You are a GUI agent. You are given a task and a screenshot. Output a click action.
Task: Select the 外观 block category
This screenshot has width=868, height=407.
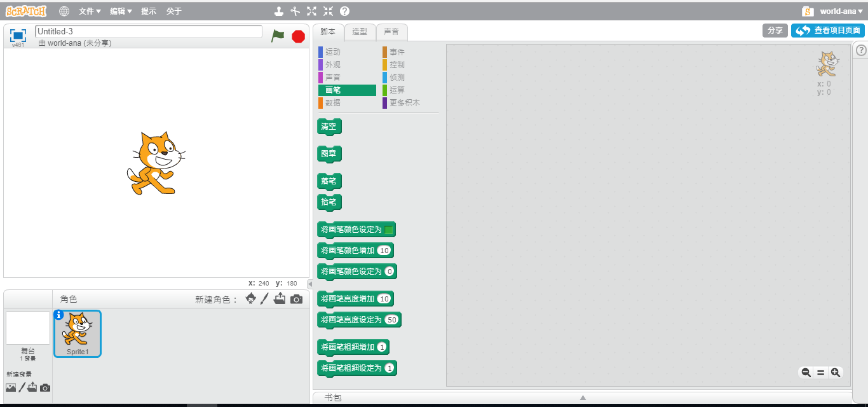(x=347, y=65)
